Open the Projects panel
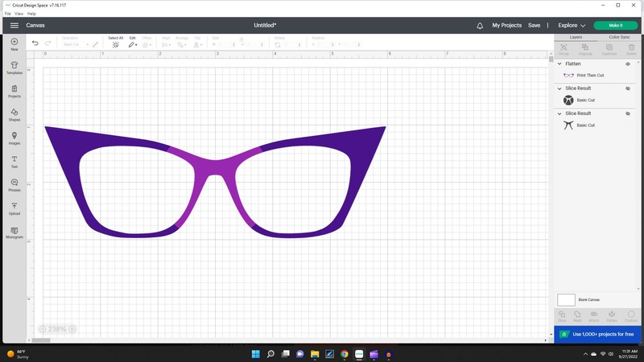The image size is (644, 362). tap(14, 91)
